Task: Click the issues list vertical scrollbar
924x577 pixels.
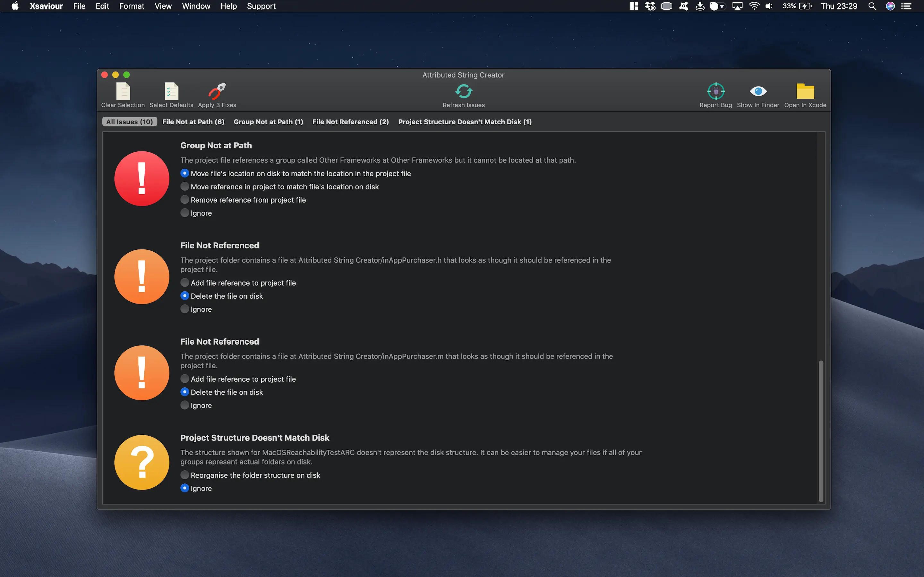Action: click(821, 431)
